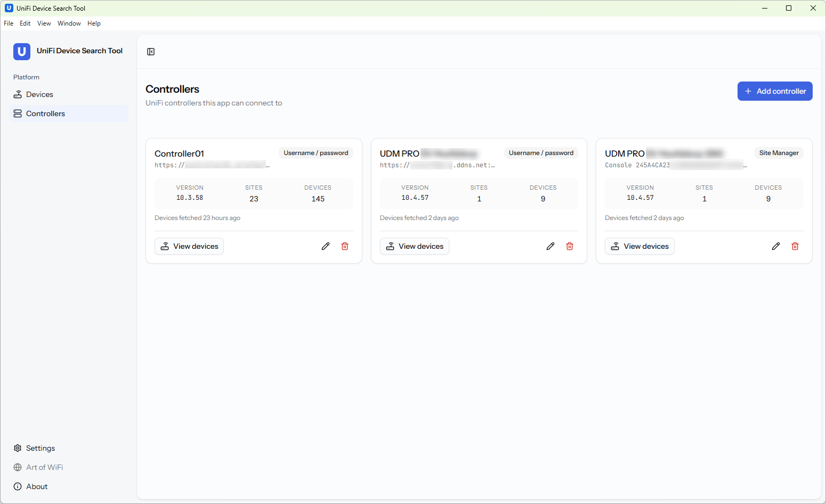Screen dimensions: 826x504
Task: Click the Site Manager badge
Action: pyautogui.click(x=779, y=153)
